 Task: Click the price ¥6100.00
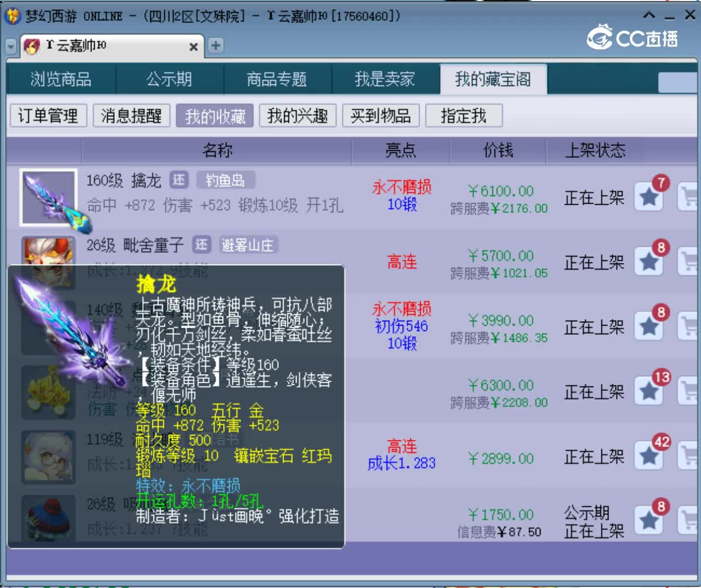501,191
